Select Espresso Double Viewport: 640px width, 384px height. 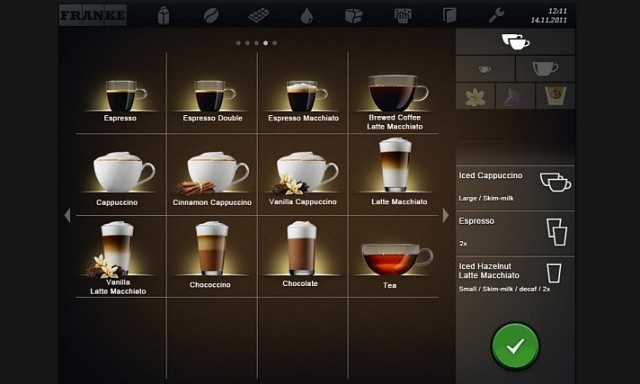tap(212, 100)
